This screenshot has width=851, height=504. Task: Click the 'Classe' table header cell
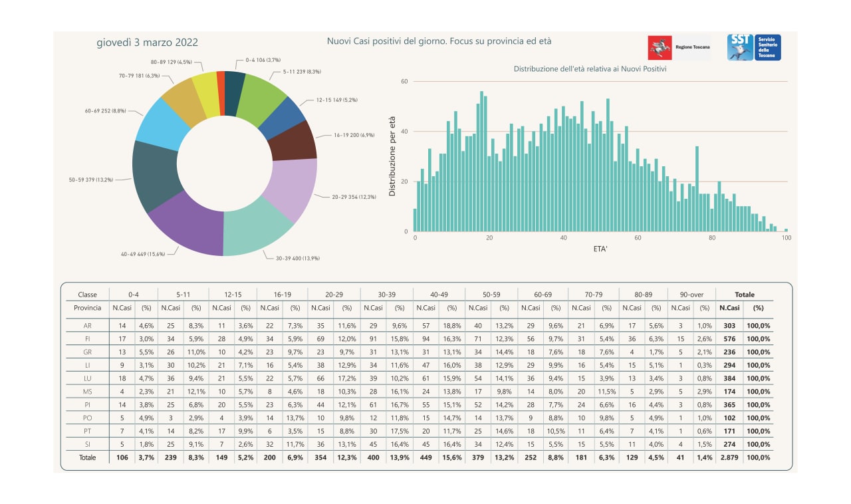tap(87, 295)
